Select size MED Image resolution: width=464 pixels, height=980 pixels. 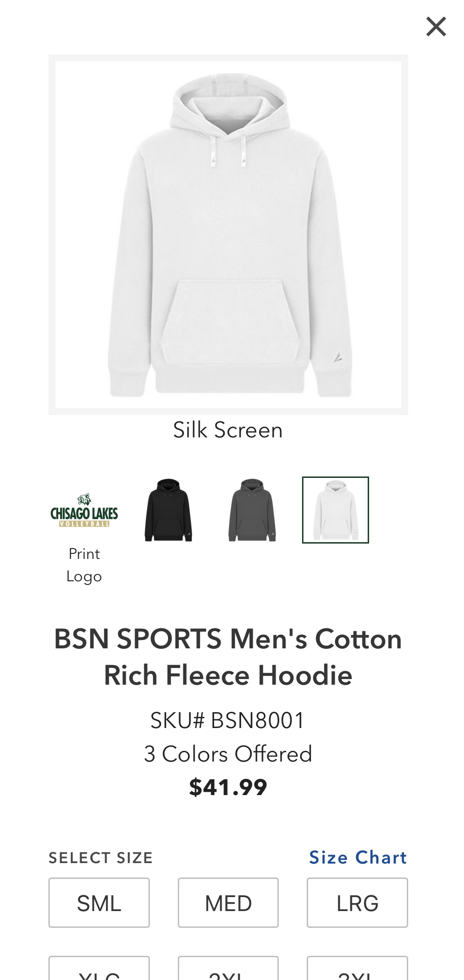click(228, 903)
